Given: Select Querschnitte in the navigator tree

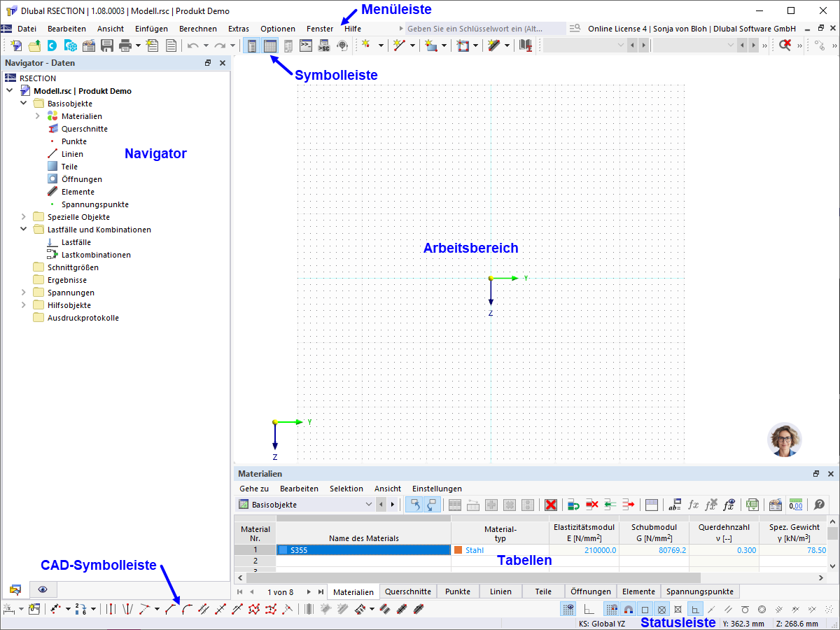Looking at the screenshot, I should pyautogui.click(x=84, y=129).
